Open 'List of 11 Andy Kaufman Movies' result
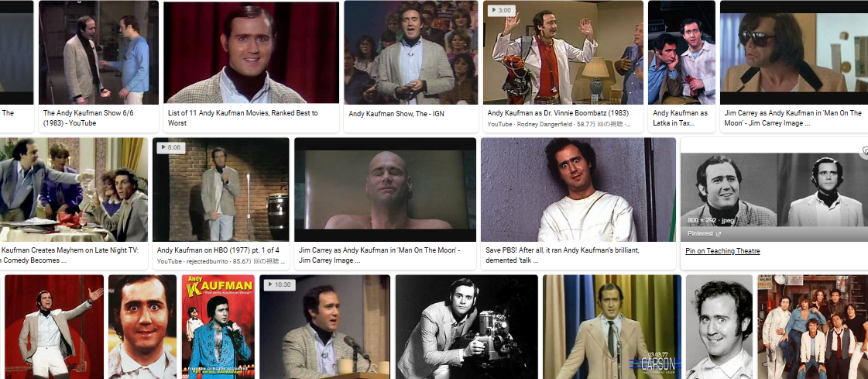Image resolution: width=868 pixels, height=379 pixels. click(x=243, y=118)
